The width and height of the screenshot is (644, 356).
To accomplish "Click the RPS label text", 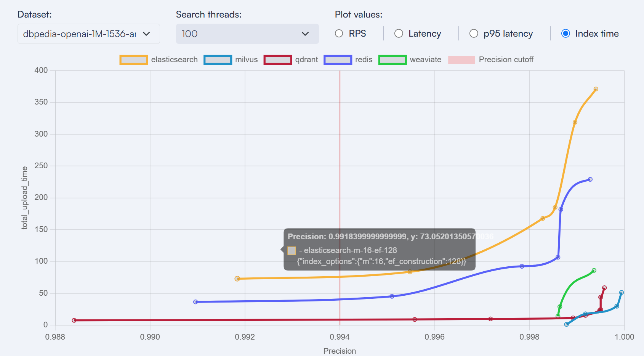I will 357,34.
